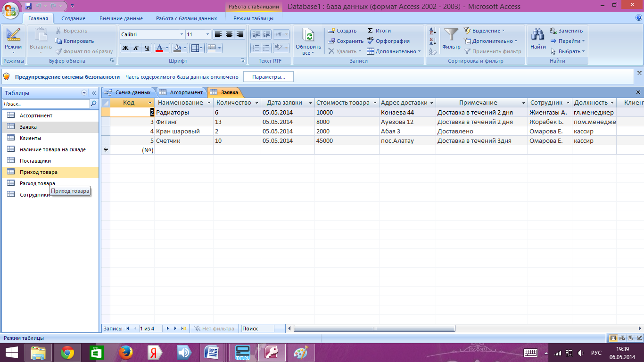
Task: Align text right in the font group
Action: click(239, 34)
